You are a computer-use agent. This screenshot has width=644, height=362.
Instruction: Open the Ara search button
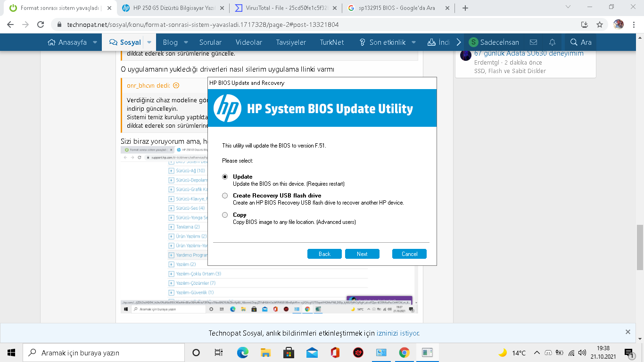[581, 42]
